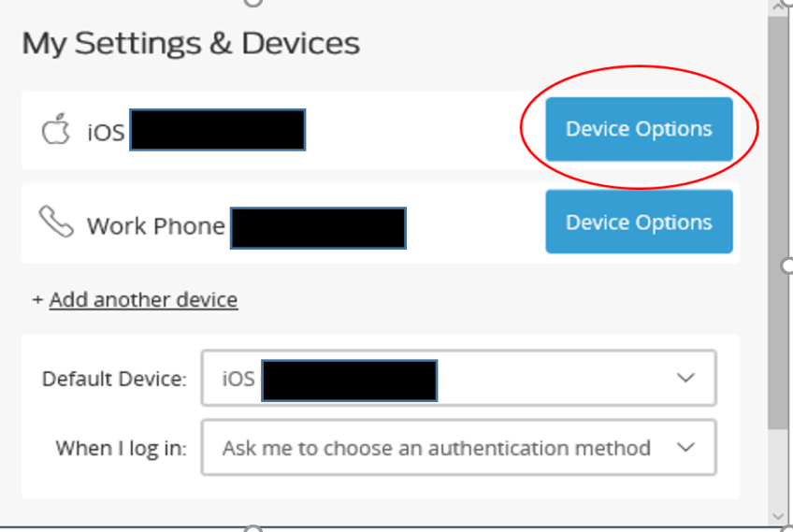The width and height of the screenshot is (793, 532).
Task: Click the telephone handset icon beside Work Phone
Action: (56, 222)
